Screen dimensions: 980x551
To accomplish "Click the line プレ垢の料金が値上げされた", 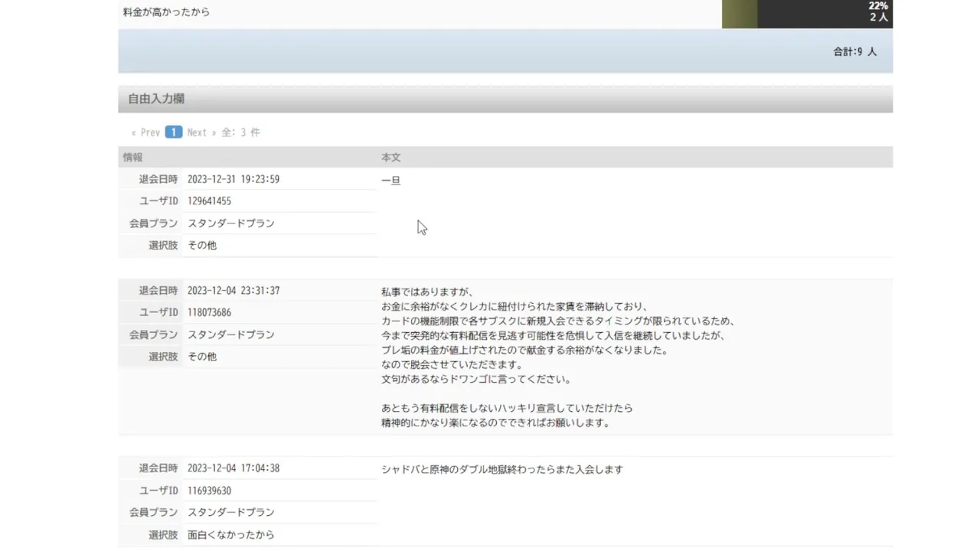I will coord(524,350).
